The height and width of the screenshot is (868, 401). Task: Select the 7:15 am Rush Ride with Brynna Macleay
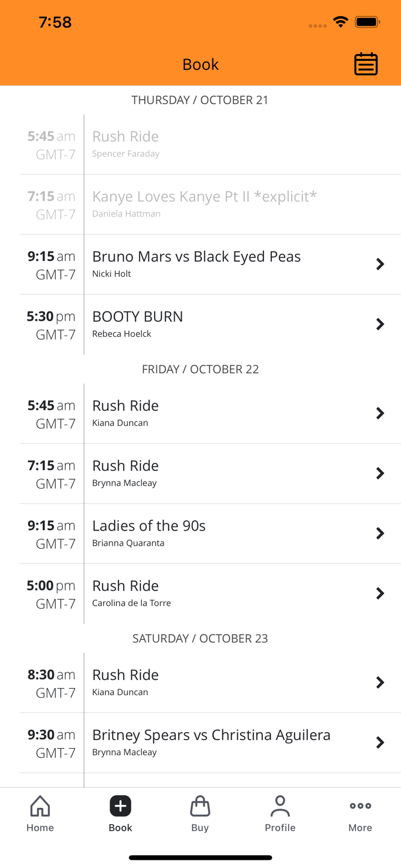380,473
